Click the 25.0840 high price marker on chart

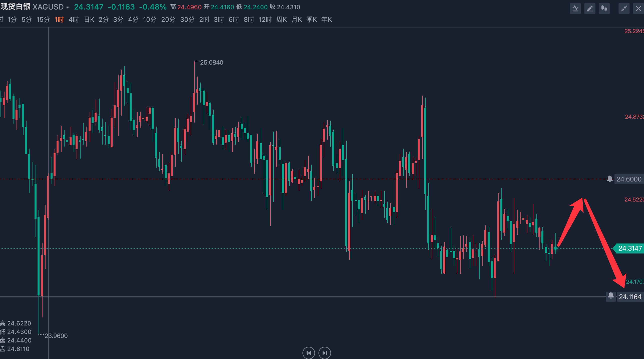212,63
